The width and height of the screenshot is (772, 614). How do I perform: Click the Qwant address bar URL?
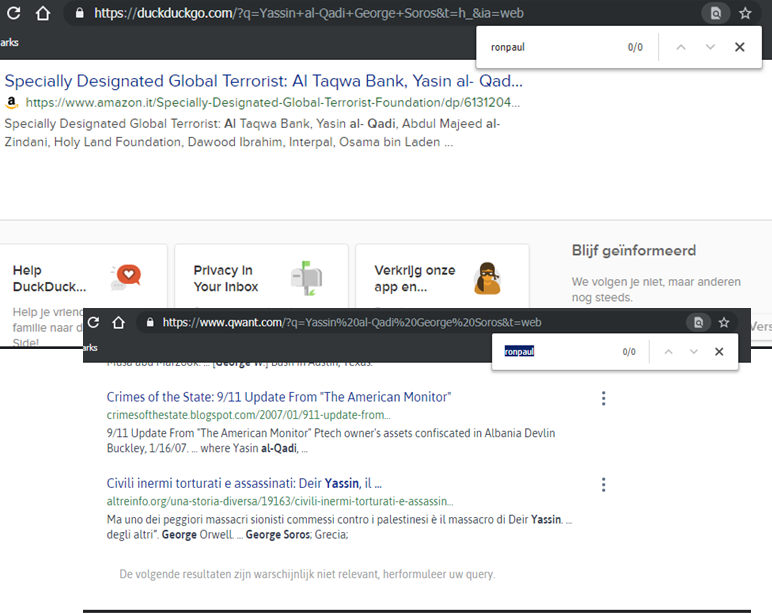coord(352,323)
